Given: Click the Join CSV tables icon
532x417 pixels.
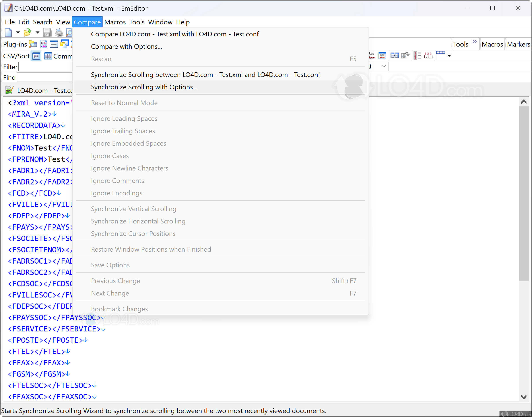Looking at the screenshot, I should point(394,56).
